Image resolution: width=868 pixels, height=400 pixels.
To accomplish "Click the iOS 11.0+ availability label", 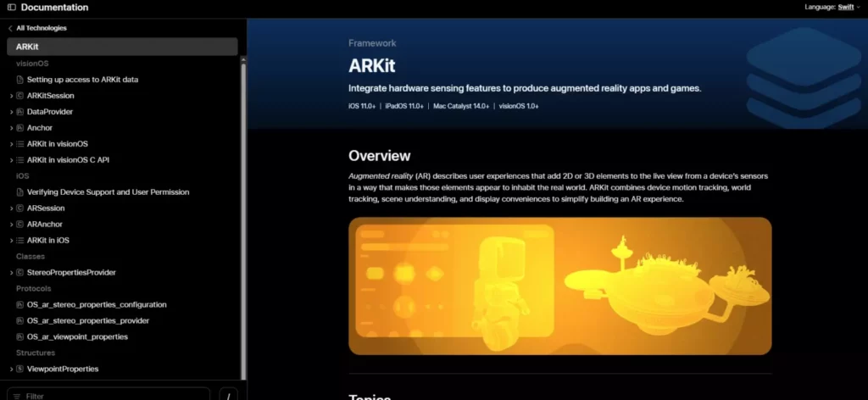I will pyautogui.click(x=362, y=106).
